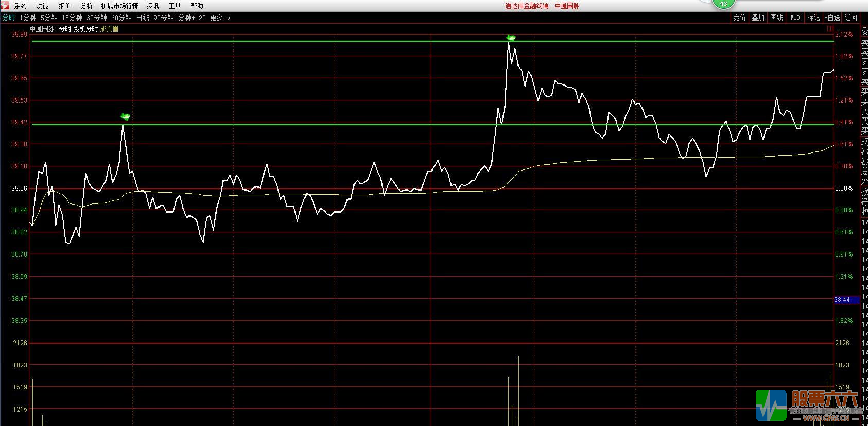Switch to 1分钟 chart period

[x=28, y=18]
